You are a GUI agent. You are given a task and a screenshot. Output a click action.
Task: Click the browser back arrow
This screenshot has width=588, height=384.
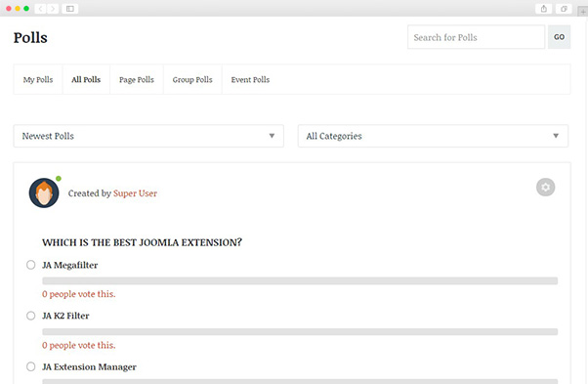click(40, 9)
